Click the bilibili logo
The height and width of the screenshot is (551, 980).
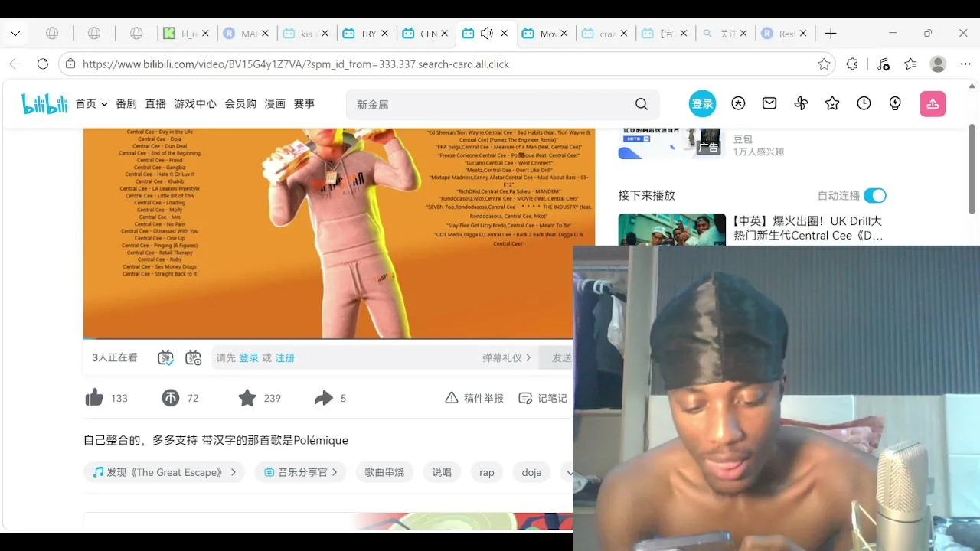44,103
